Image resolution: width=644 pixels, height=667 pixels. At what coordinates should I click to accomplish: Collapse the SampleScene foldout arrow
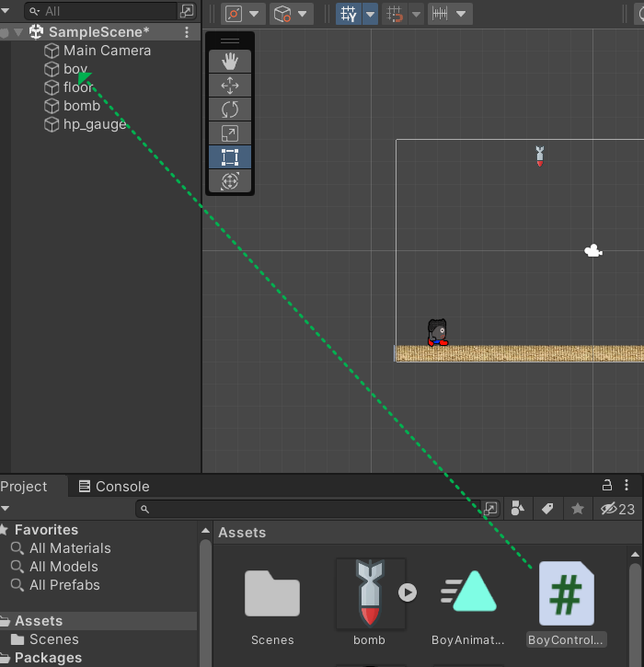pyautogui.click(x=18, y=32)
